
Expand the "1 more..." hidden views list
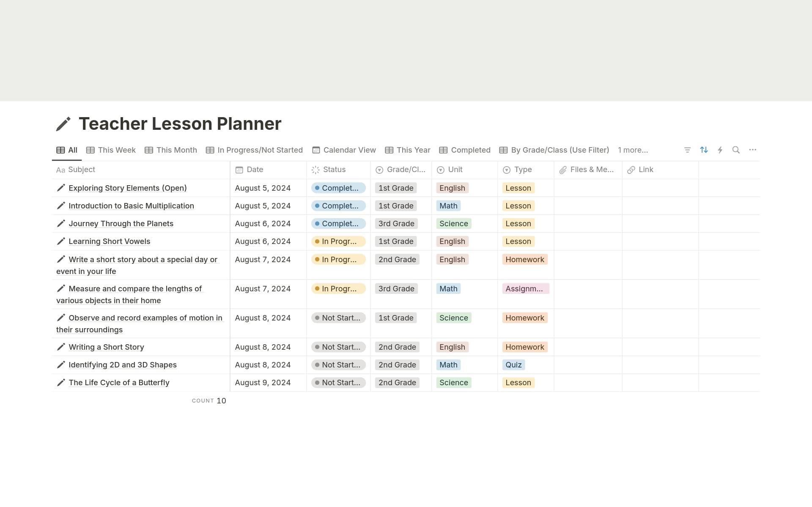click(x=632, y=150)
